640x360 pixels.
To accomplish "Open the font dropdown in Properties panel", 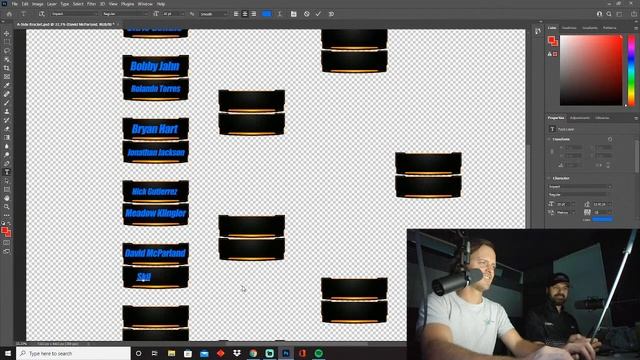I will point(580,187).
